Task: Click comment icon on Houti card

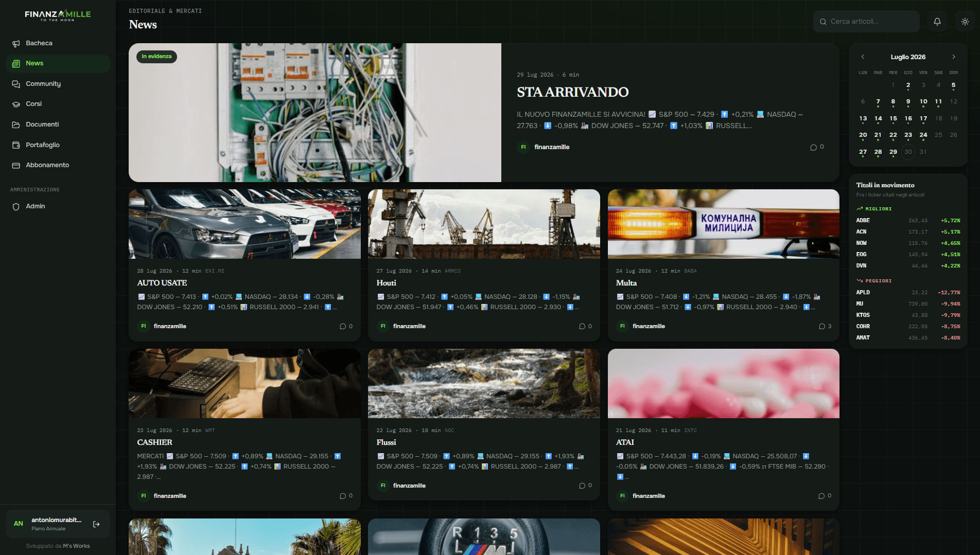Action: coord(582,326)
